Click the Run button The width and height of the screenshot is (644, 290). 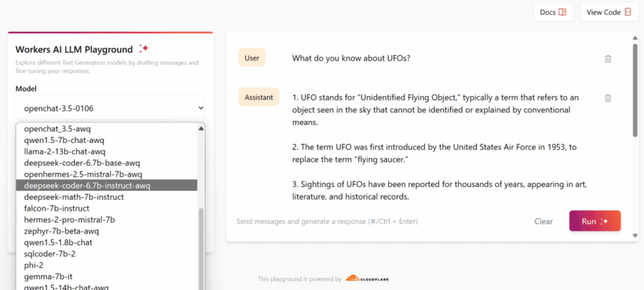coord(595,221)
